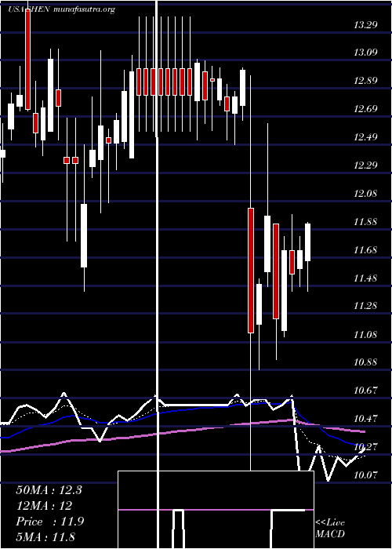Click the 11.08 price axis label
The height and width of the screenshot is (549, 392).
[x=365, y=335]
